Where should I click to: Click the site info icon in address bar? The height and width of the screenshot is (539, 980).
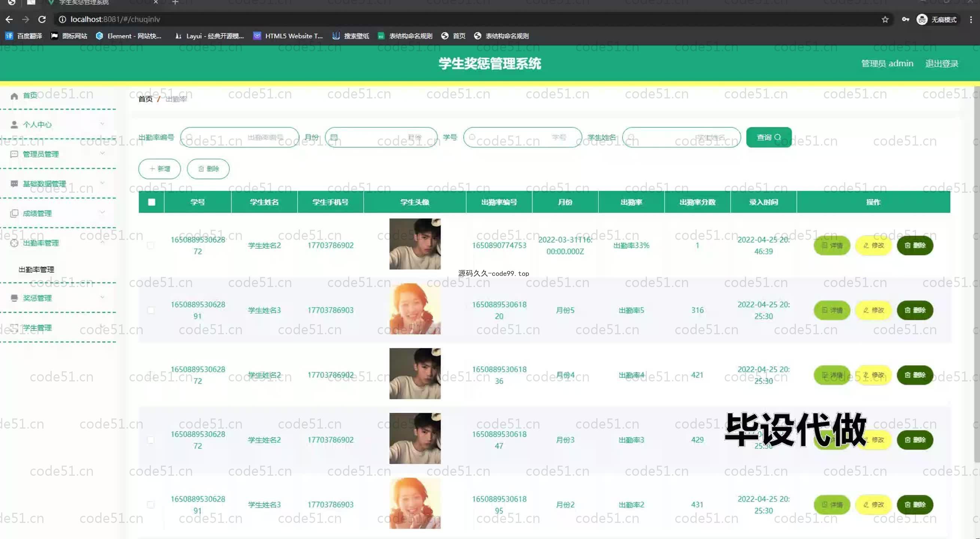pyautogui.click(x=63, y=19)
